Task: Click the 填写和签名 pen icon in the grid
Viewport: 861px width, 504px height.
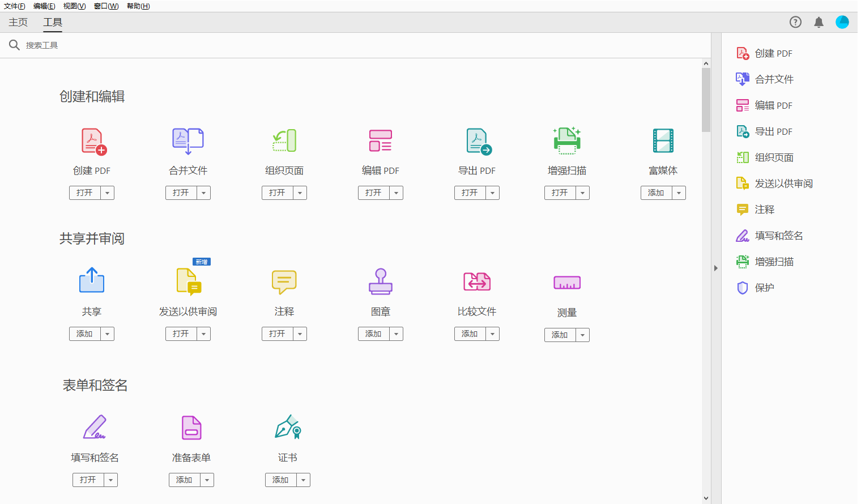Action: (x=95, y=427)
